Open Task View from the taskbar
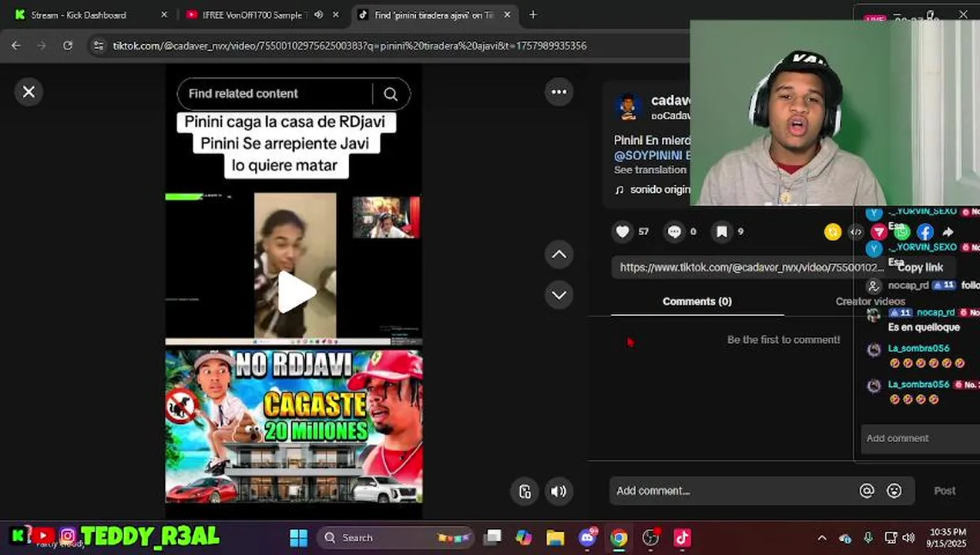 [492, 538]
